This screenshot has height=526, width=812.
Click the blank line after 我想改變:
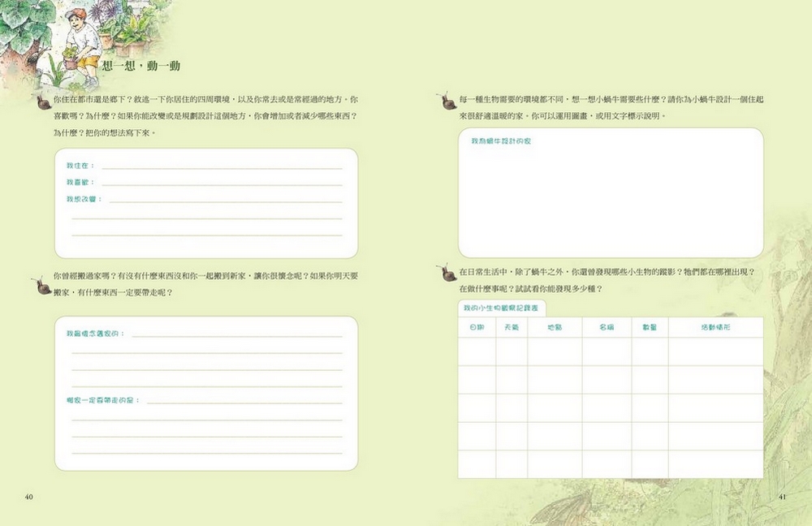coord(226,201)
